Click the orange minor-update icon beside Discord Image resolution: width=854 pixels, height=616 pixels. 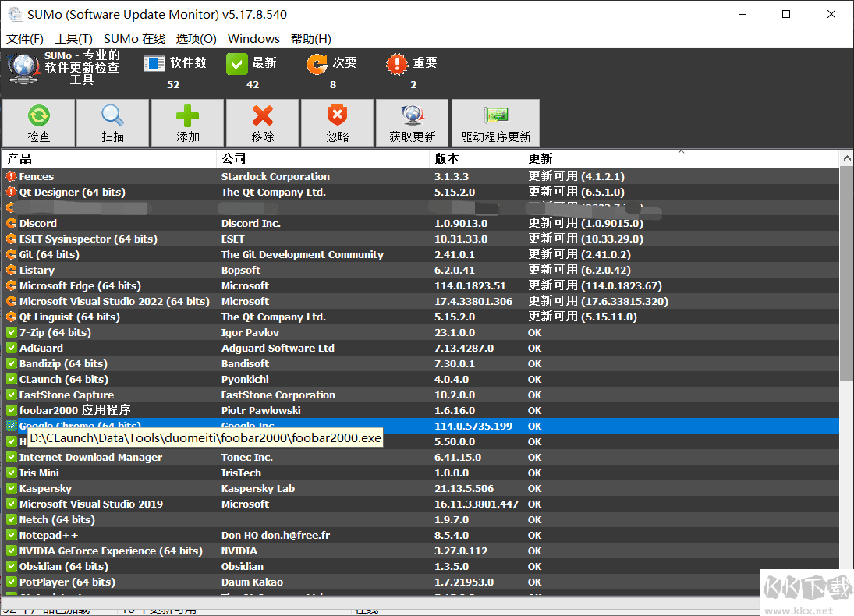[11, 224]
